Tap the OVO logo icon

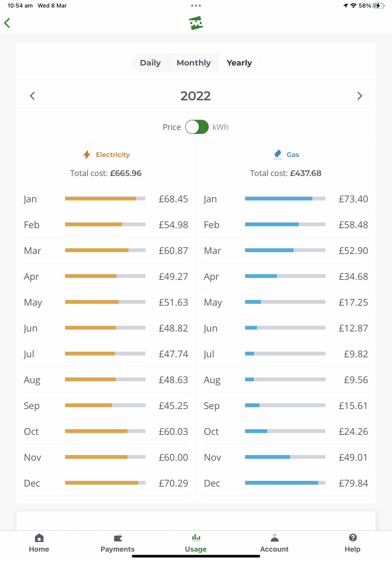(196, 23)
